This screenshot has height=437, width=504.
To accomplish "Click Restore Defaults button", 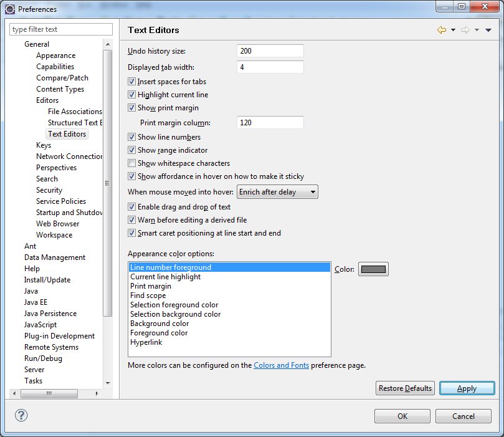I will pyautogui.click(x=405, y=388).
